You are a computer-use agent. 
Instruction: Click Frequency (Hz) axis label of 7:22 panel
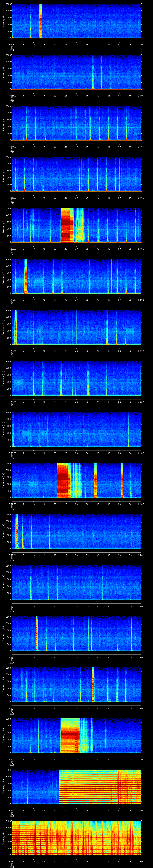pyautogui.click(x=3, y=21)
